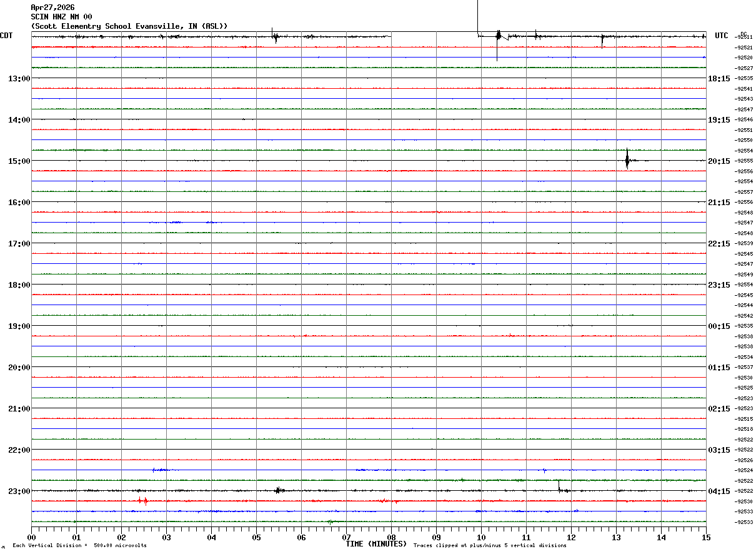
Task: Click the UTC time zone label
Action: (x=722, y=36)
